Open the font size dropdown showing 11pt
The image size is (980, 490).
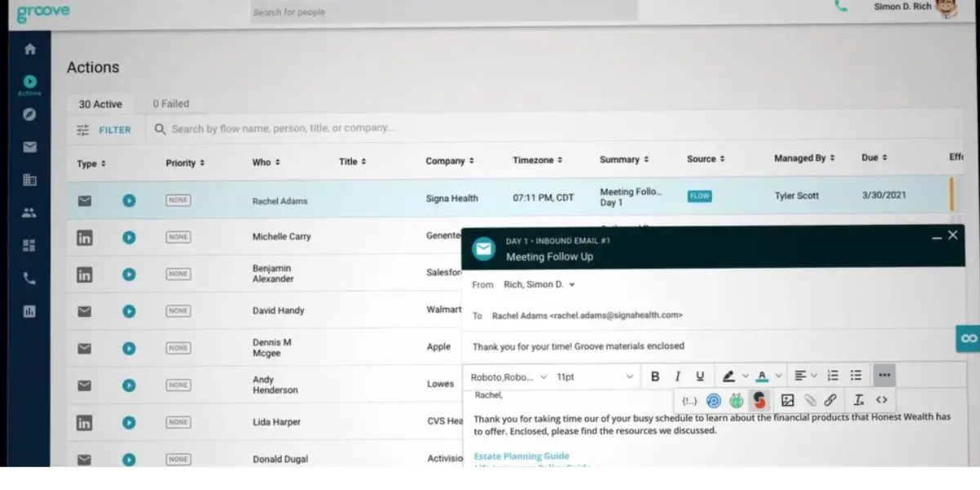tap(595, 377)
